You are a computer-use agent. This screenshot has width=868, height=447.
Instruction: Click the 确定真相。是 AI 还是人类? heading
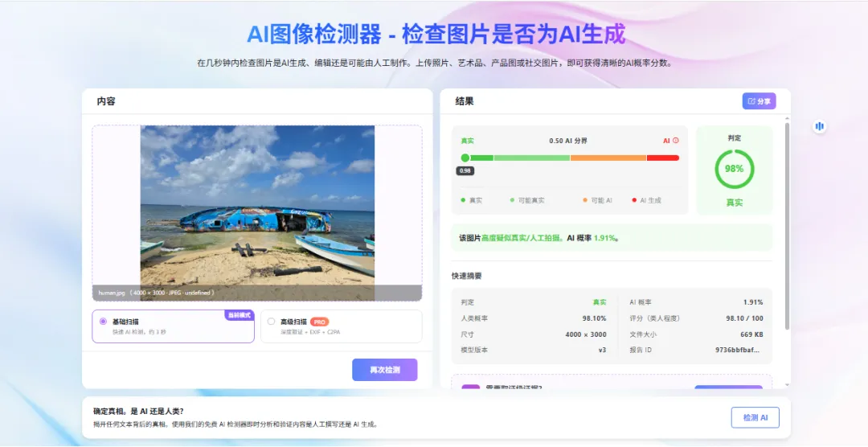pyautogui.click(x=138, y=412)
